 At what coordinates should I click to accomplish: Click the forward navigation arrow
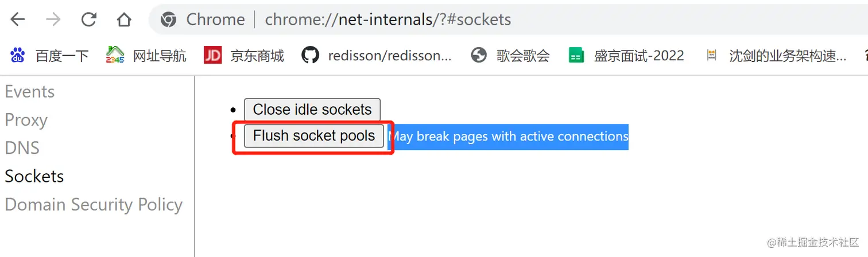coord(53,20)
